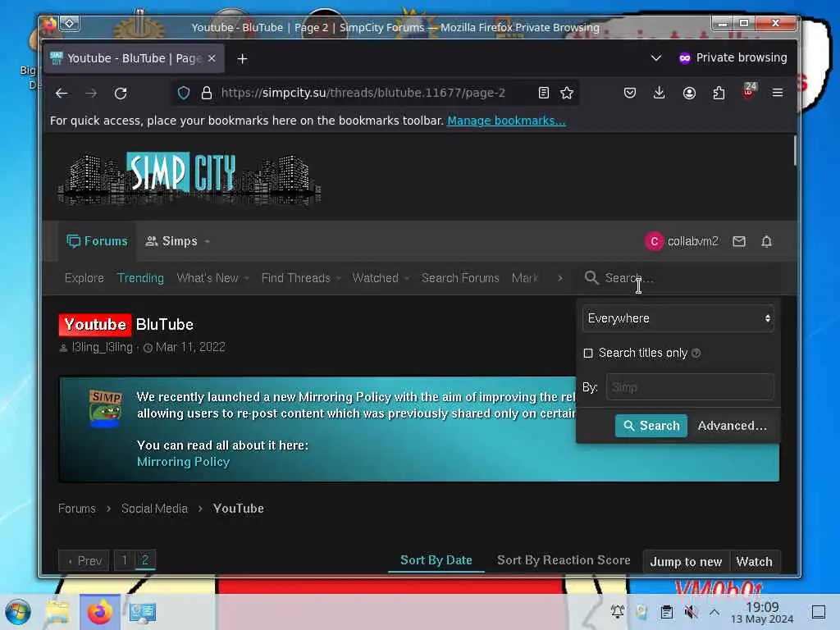
Task: Open tracking protection shield icon
Action: (x=184, y=94)
